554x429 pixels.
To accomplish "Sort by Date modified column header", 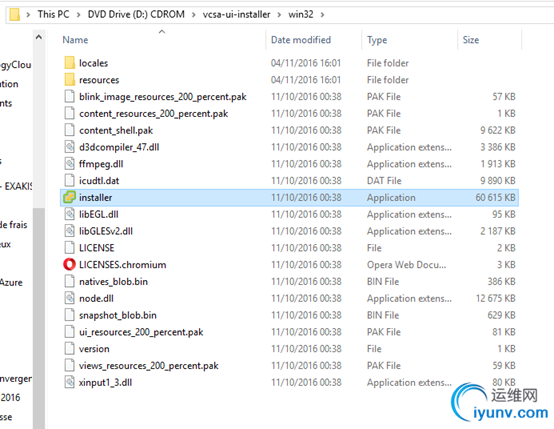I will 301,40.
